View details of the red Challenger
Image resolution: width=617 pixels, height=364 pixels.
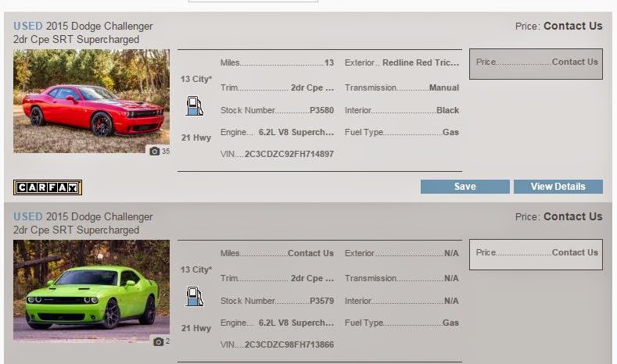pos(558,187)
